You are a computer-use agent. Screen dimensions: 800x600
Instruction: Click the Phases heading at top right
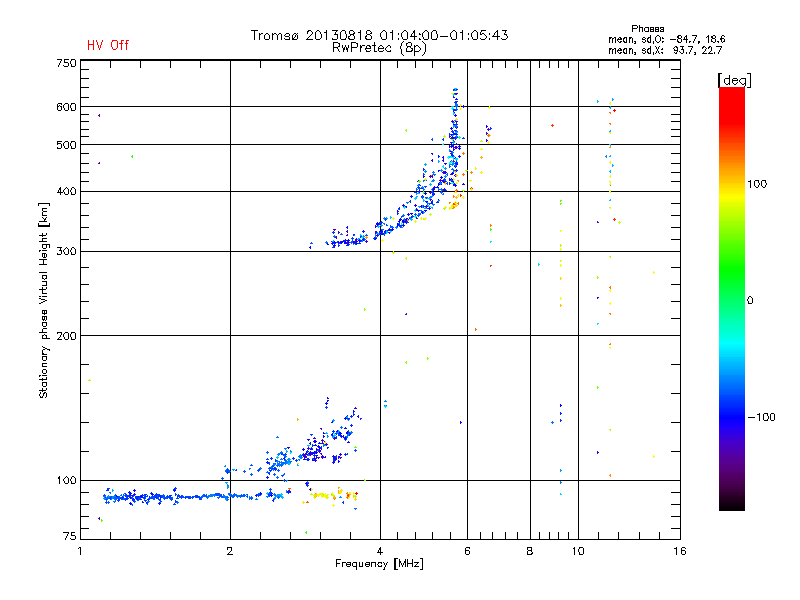(x=647, y=29)
